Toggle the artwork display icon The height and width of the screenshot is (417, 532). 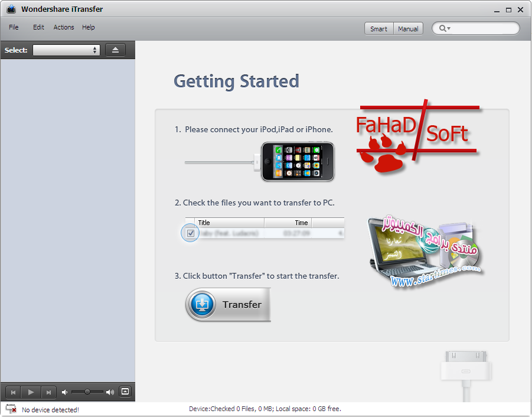coord(125,392)
